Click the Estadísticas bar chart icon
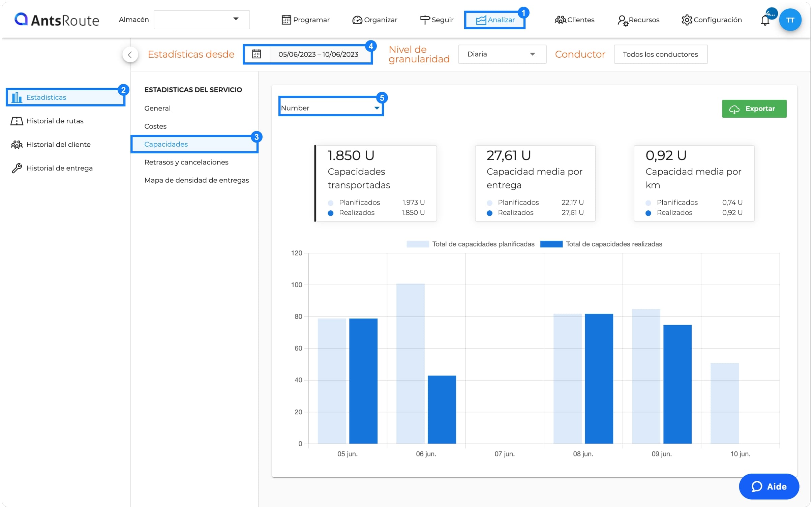Image resolution: width=812 pixels, height=509 pixels. 17,97
